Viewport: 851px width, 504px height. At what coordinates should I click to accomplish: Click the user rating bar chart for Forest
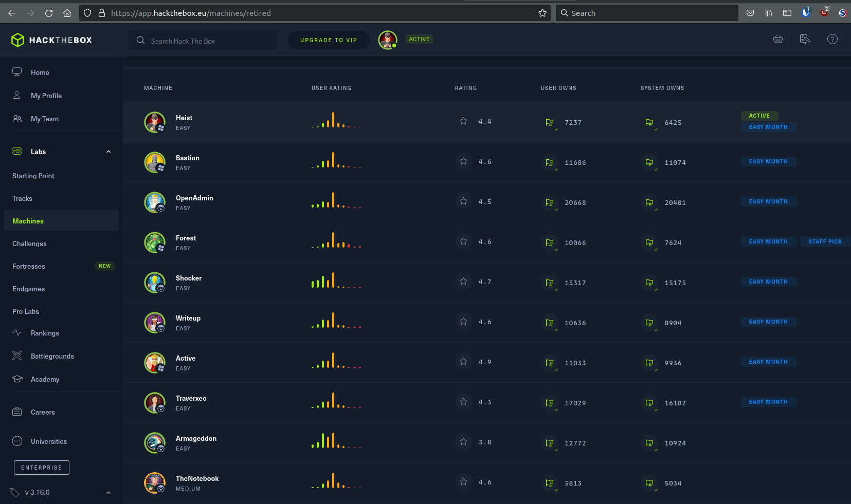point(336,241)
